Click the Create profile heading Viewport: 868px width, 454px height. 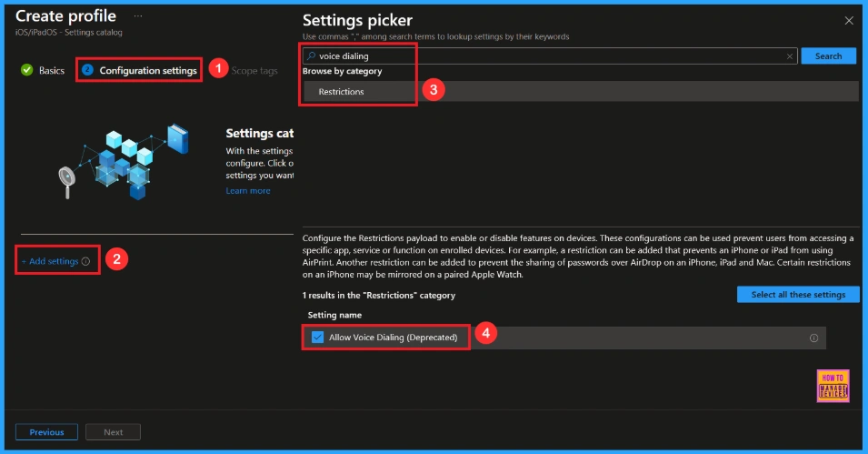[65, 16]
